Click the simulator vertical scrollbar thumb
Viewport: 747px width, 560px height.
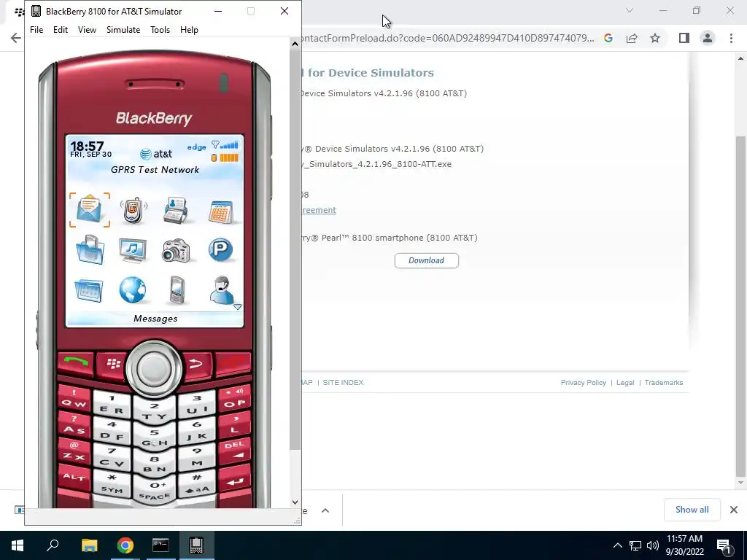point(295,249)
